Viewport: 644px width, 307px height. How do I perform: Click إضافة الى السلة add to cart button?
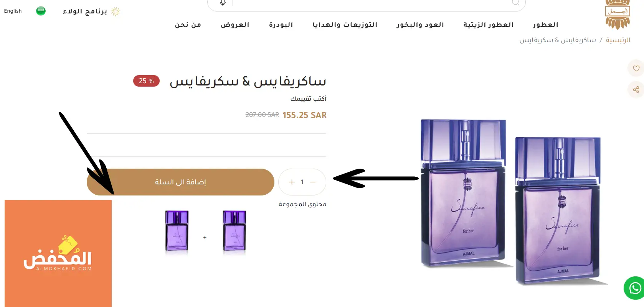pyautogui.click(x=180, y=182)
